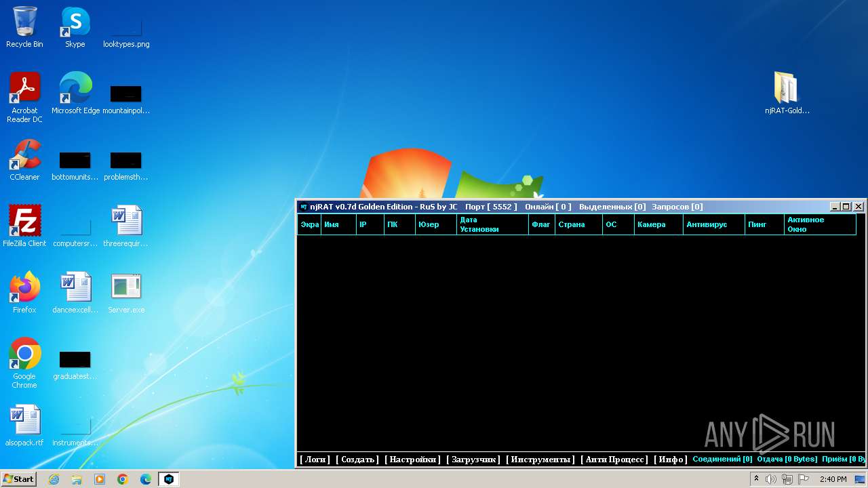This screenshot has height=488, width=868.
Task: Open the Recycle Bin desktop icon
Action: tap(24, 27)
